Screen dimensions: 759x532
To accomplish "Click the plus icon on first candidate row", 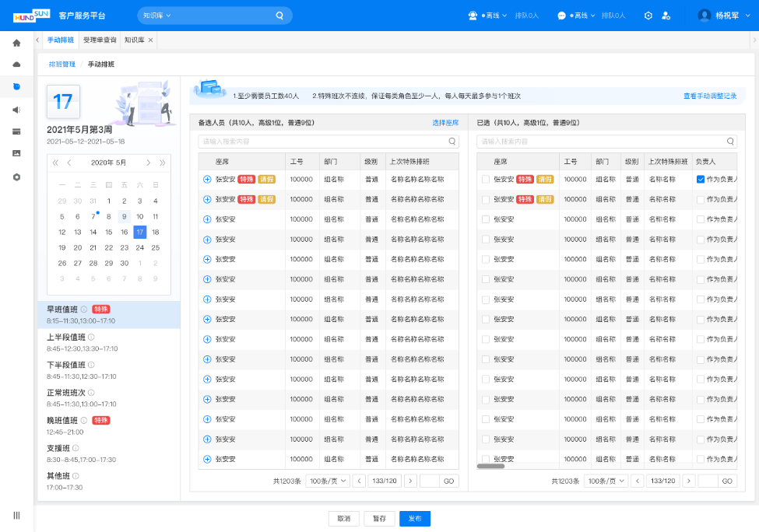I will (207, 179).
